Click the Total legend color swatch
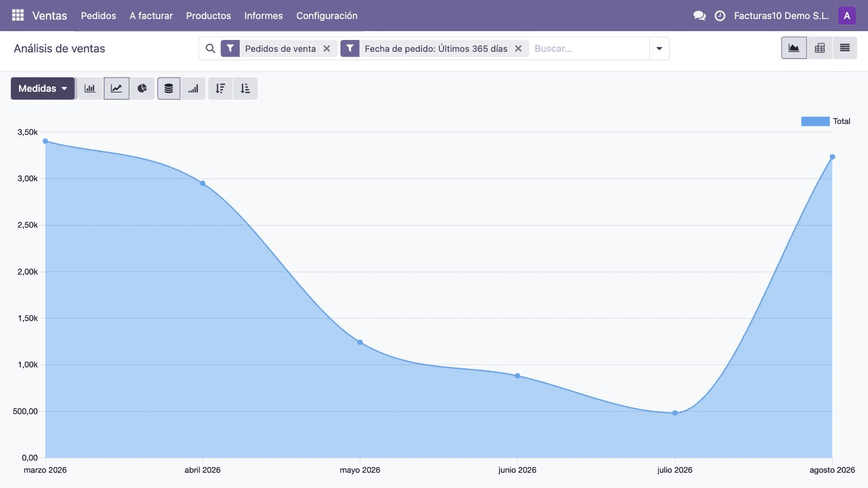Image resolution: width=868 pixels, height=488 pixels. click(816, 122)
